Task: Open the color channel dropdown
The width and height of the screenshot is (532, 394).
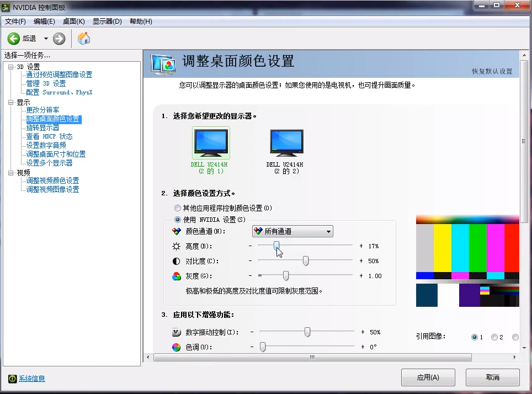Action: coord(293,231)
